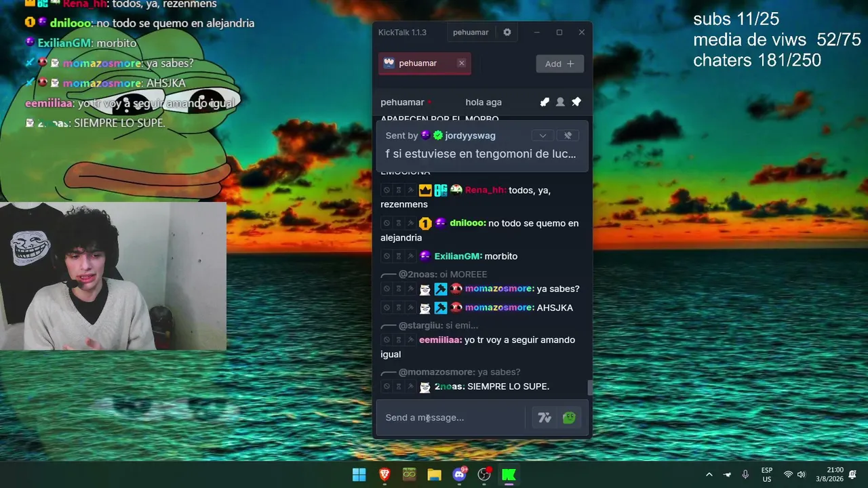Open the moderator sword icon in chat header
The image size is (868, 488).
coord(545,102)
